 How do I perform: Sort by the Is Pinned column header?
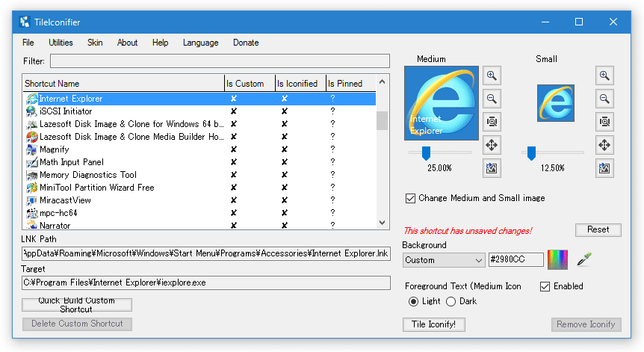pos(350,84)
